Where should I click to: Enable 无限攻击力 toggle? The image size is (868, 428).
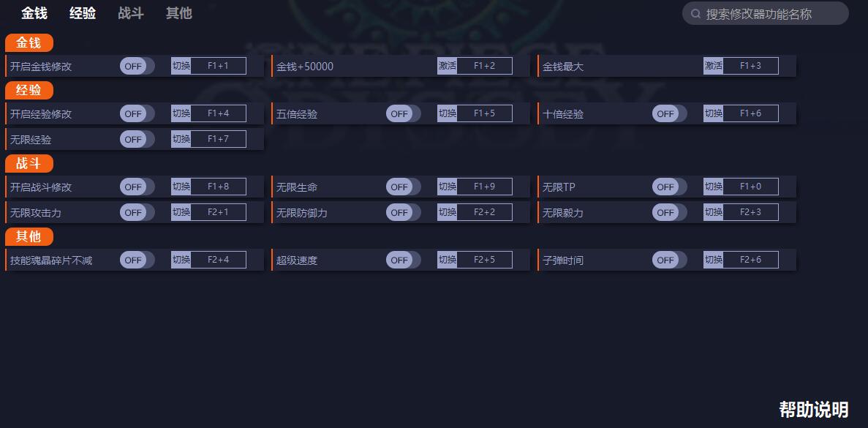(137, 213)
